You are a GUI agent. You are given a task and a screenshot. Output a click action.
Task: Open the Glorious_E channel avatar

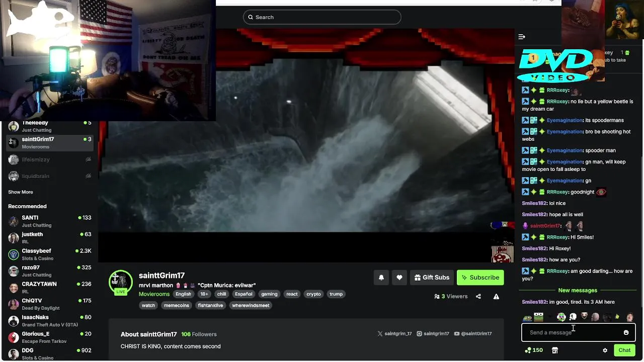(x=14, y=337)
